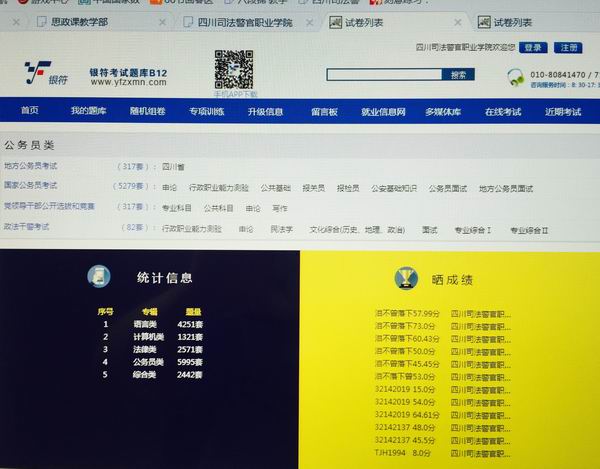Select the 地方公务员面试 subject link
600x469 pixels.
pyautogui.click(x=506, y=189)
